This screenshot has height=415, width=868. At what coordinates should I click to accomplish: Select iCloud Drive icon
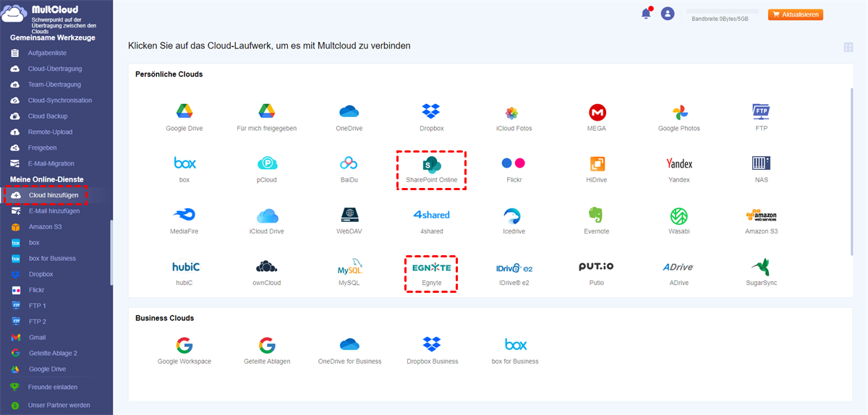pos(267,215)
